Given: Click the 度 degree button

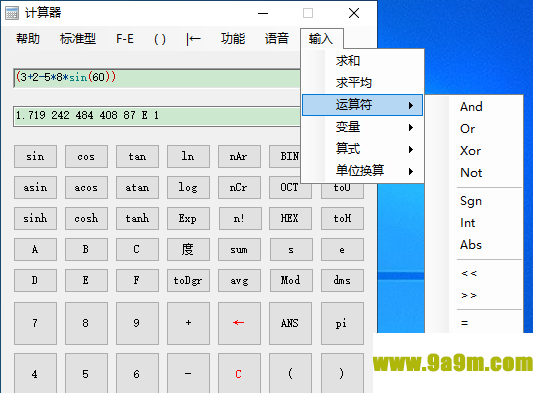Looking at the screenshot, I should 188,250.
